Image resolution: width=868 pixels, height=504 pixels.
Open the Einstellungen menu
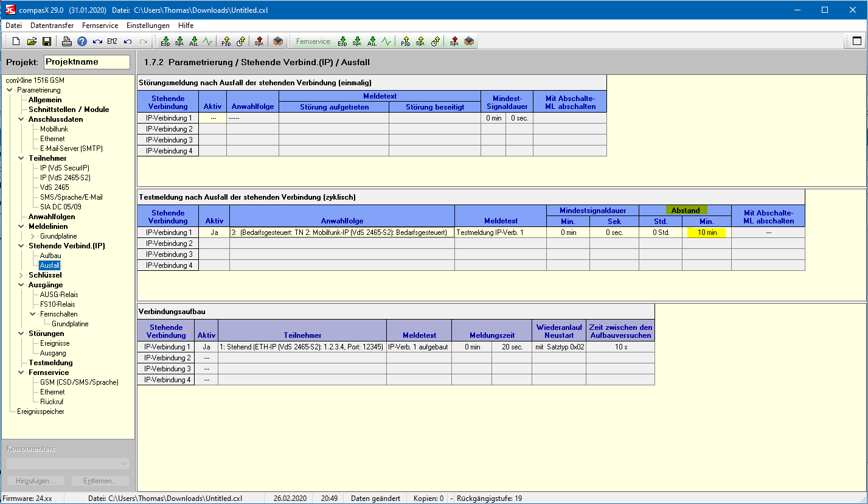point(148,26)
